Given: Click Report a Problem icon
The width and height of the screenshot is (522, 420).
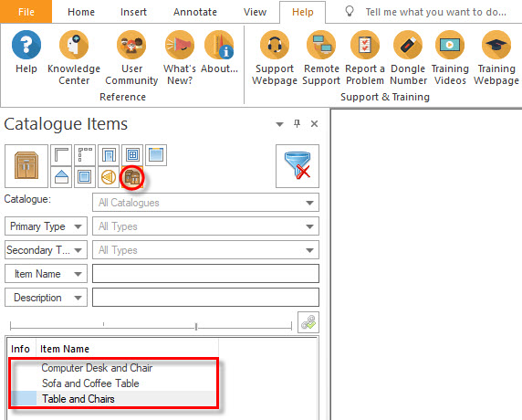Looking at the screenshot, I should (365, 45).
